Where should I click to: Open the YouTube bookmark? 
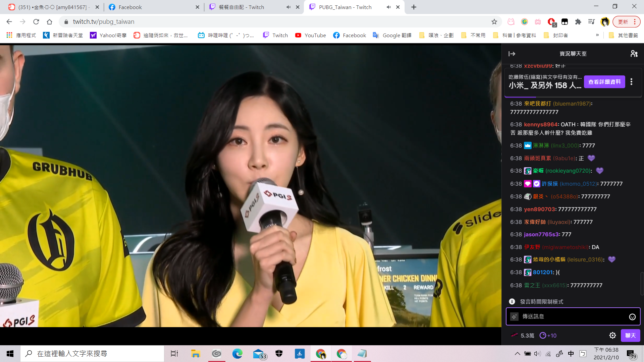click(310, 35)
